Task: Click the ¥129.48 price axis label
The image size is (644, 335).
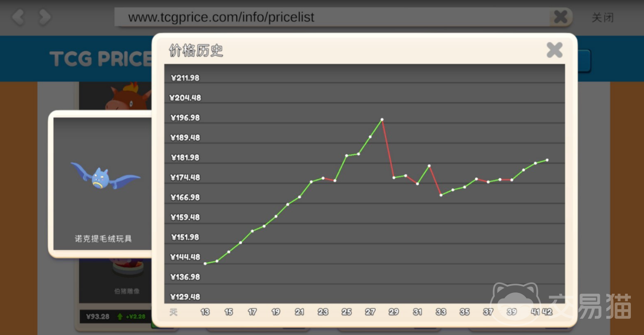Action: click(x=185, y=297)
